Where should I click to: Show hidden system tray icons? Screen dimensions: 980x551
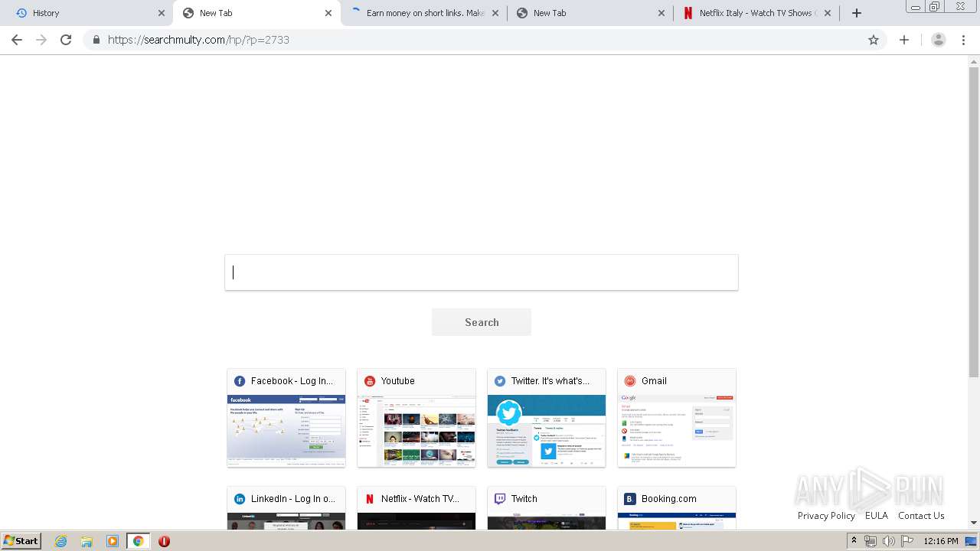click(x=854, y=541)
